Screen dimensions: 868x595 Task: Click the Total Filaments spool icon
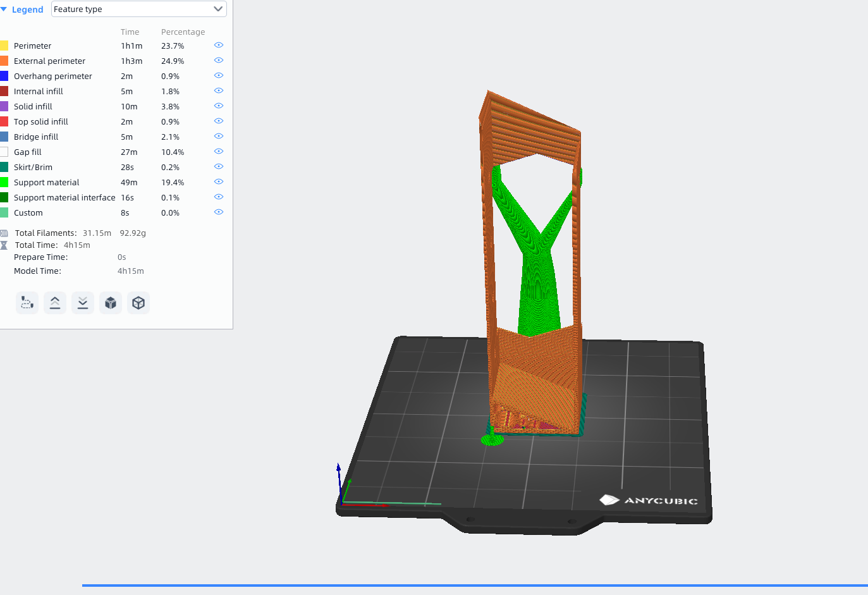click(x=4, y=233)
